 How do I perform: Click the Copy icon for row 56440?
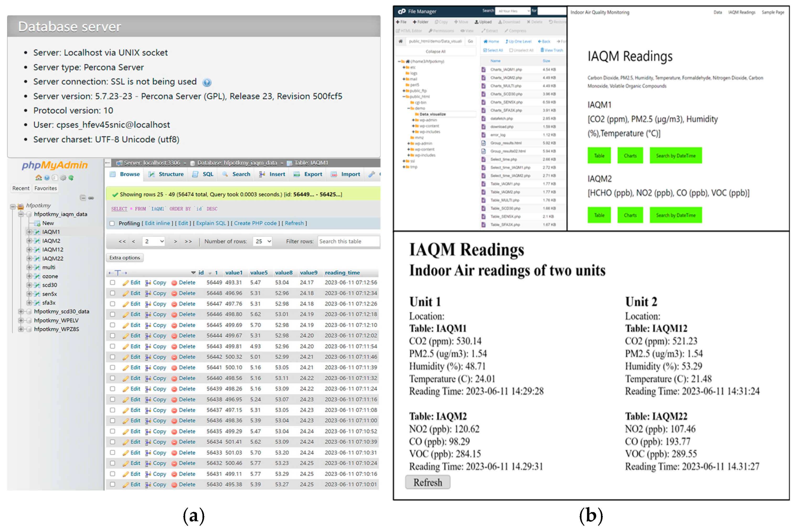pyautogui.click(x=148, y=379)
